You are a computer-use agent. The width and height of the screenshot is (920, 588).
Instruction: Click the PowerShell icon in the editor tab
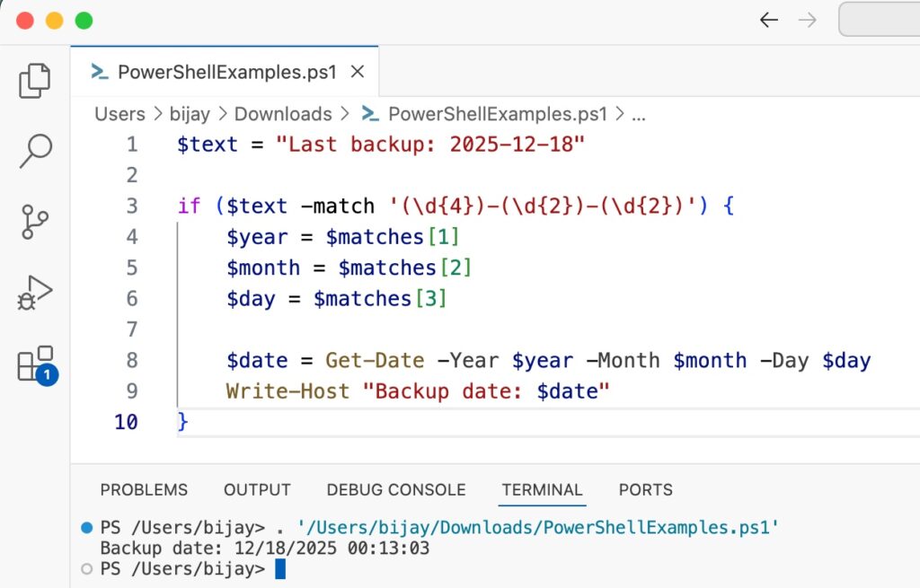click(99, 71)
